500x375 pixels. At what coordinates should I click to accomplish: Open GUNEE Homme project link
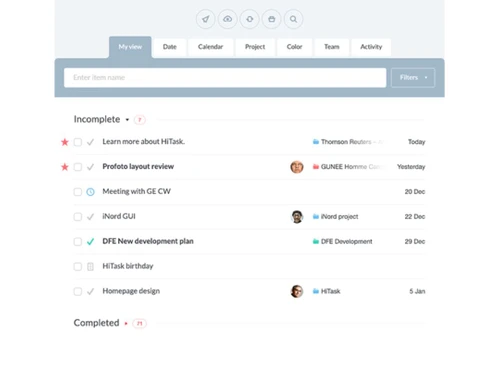tap(353, 167)
